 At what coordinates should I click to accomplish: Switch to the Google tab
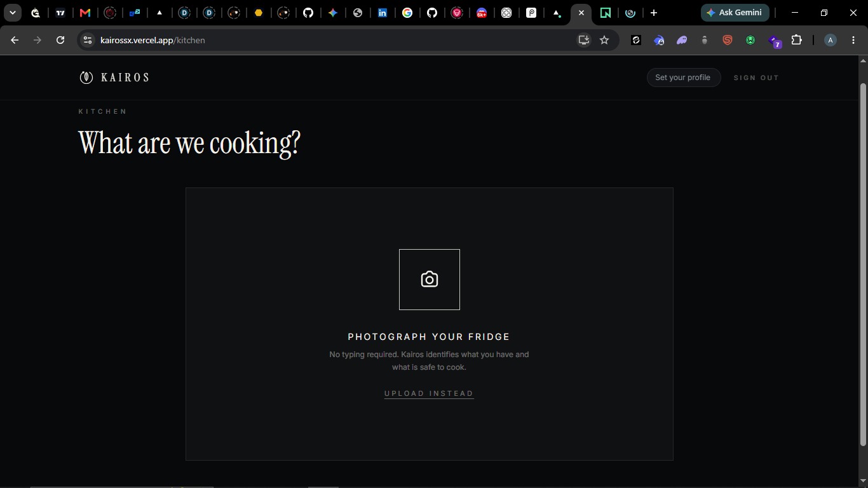coord(407,13)
